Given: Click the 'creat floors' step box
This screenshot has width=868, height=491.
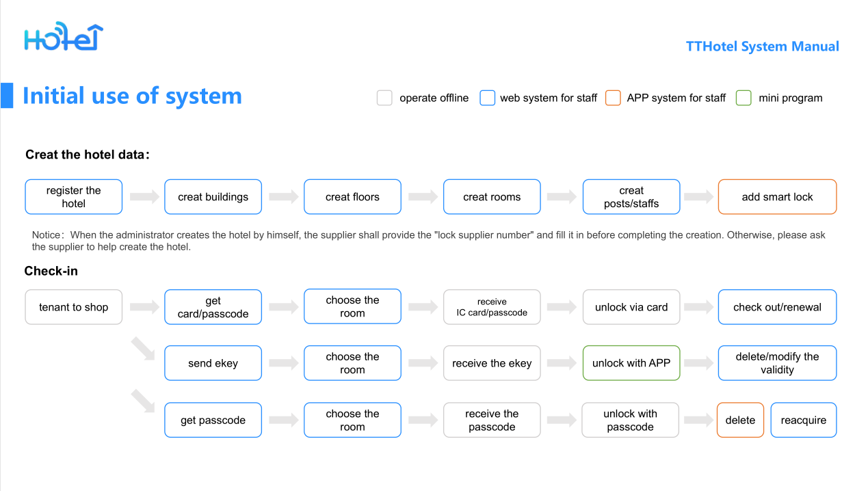Looking at the screenshot, I should click(352, 197).
